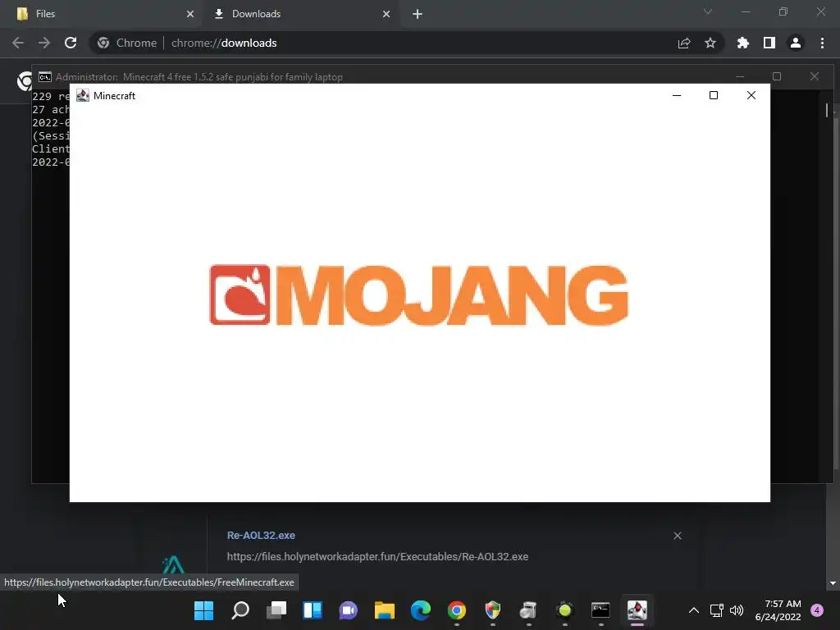840x630 pixels.
Task: Minimize the Minecraft window
Action: (x=677, y=95)
